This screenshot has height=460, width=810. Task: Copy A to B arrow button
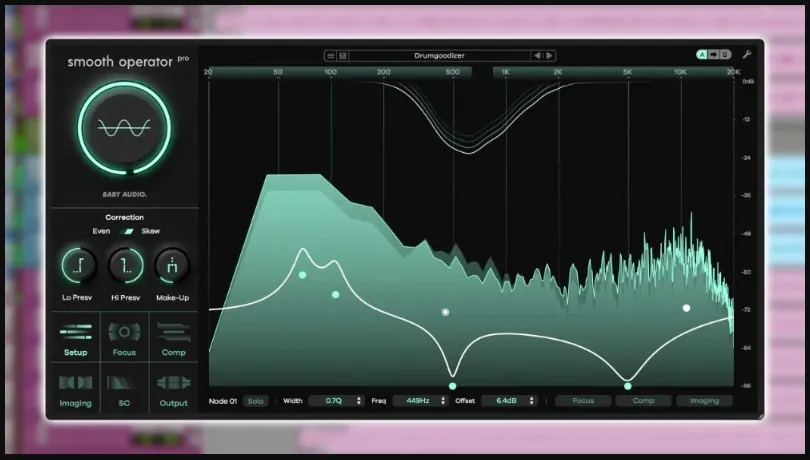[x=713, y=54]
